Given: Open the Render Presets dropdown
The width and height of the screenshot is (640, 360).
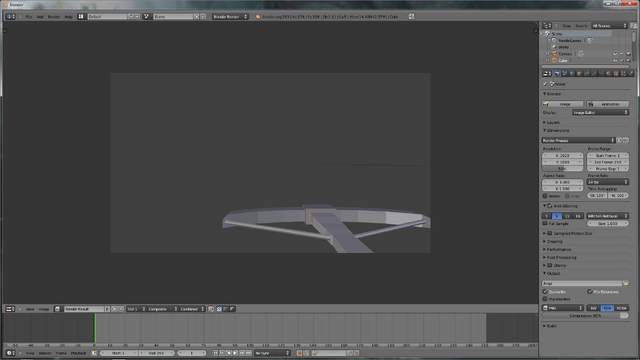Looking at the screenshot, I should [578, 140].
